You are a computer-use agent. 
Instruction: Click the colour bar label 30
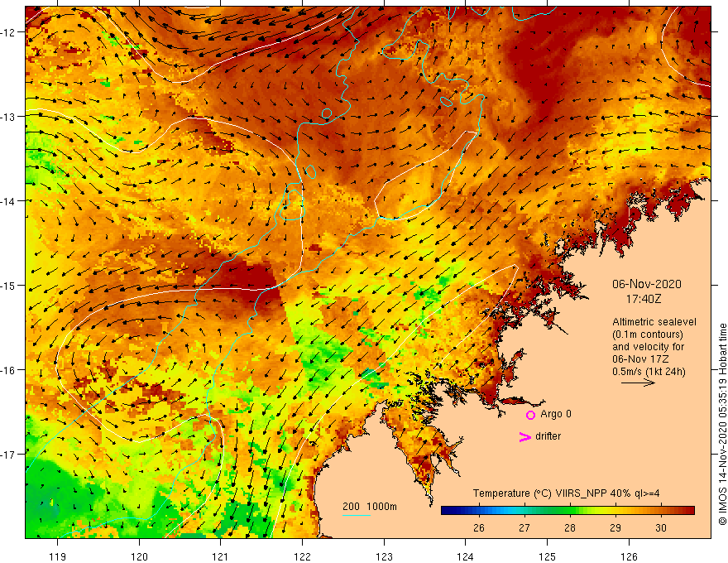(661, 527)
